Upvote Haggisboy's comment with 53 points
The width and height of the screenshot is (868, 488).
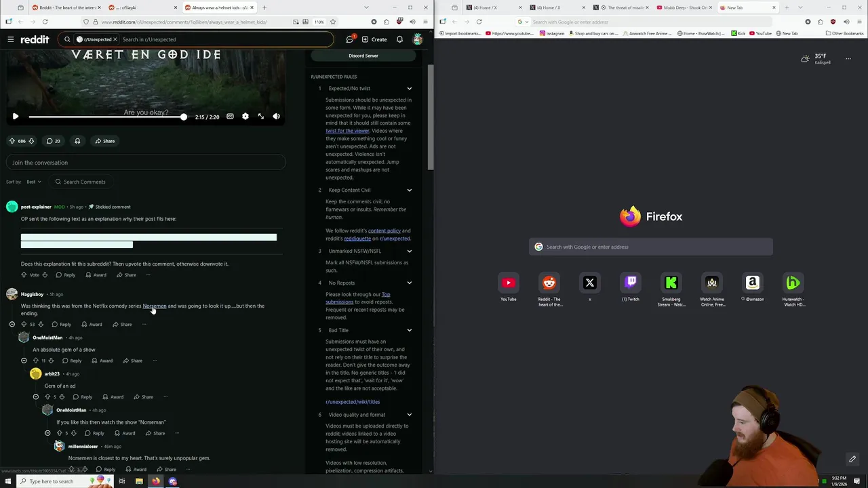(x=24, y=325)
